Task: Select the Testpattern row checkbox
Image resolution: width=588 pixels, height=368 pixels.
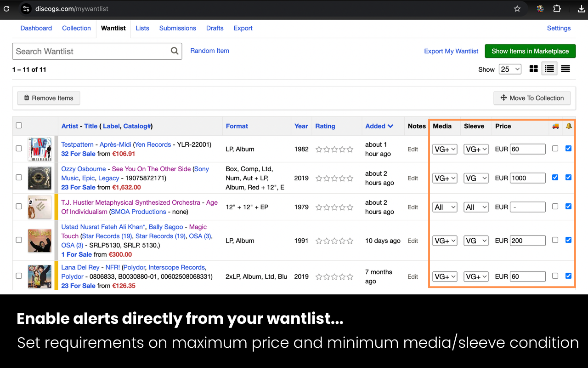Action: [x=19, y=148]
